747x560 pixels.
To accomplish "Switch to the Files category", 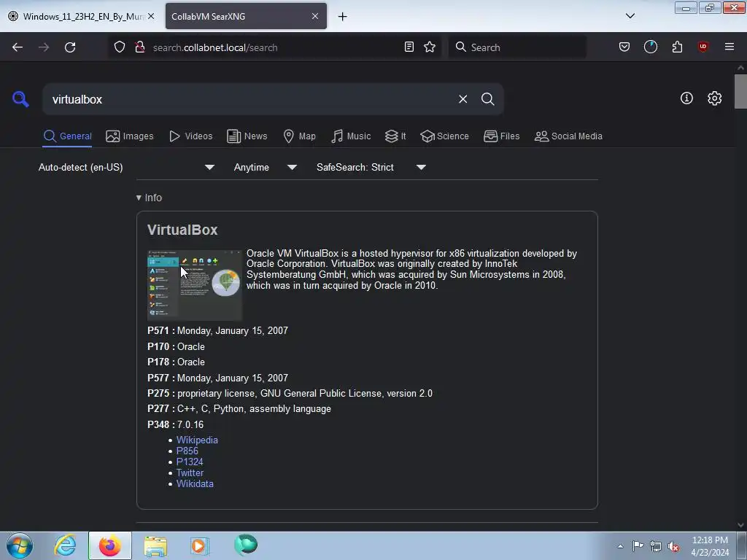I will [501, 136].
